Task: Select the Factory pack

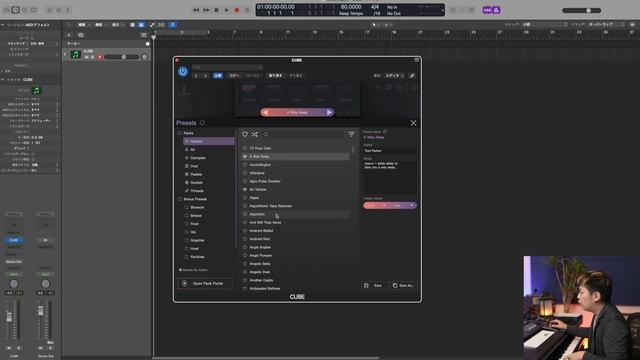Action: tap(209, 141)
